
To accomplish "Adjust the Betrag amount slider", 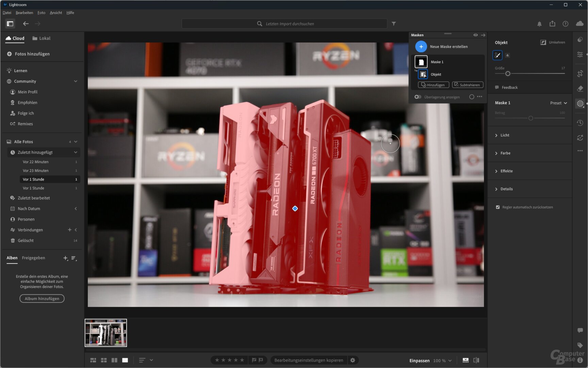I will (x=530, y=118).
